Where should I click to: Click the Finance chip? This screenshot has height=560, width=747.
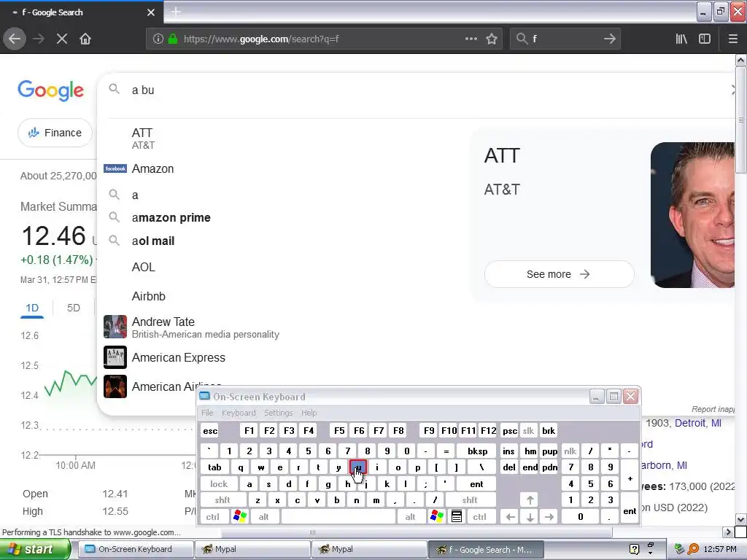pyautogui.click(x=55, y=133)
